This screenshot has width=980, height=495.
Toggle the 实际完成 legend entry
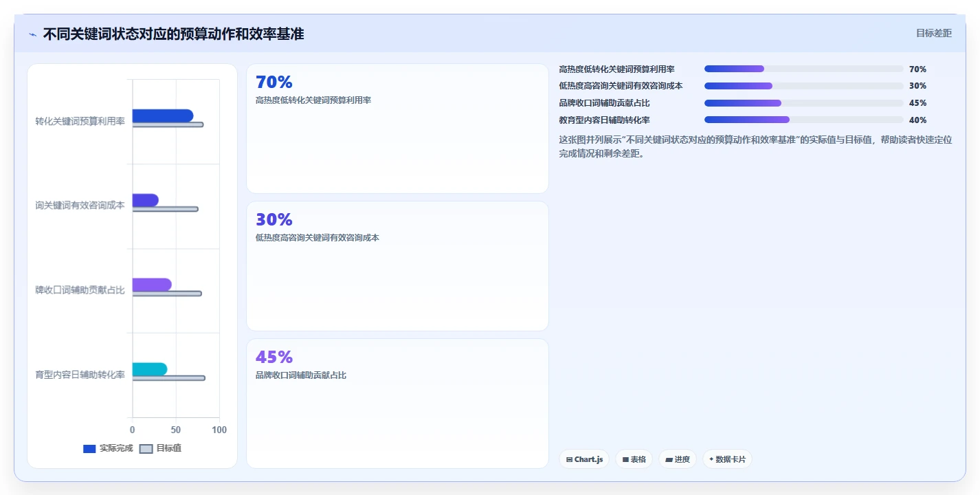coord(108,448)
